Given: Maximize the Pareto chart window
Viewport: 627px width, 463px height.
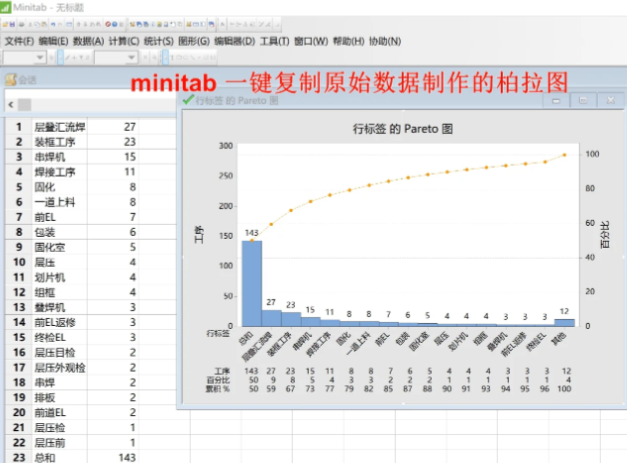Looking at the screenshot, I should click(582, 101).
